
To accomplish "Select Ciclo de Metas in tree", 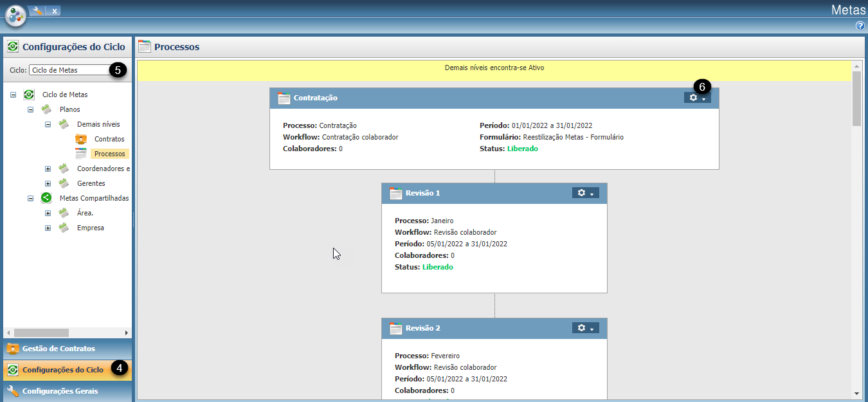I will tap(65, 95).
